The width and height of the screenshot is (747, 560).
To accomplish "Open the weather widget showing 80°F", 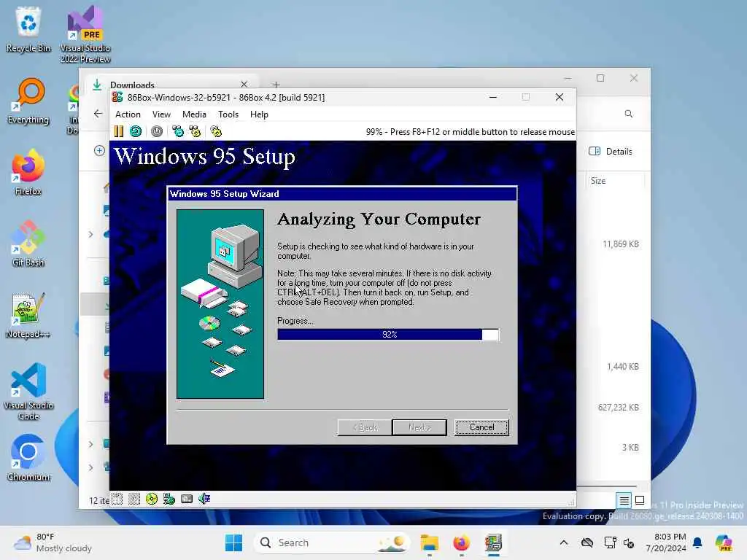I will pyautogui.click(x=53, y=542).
